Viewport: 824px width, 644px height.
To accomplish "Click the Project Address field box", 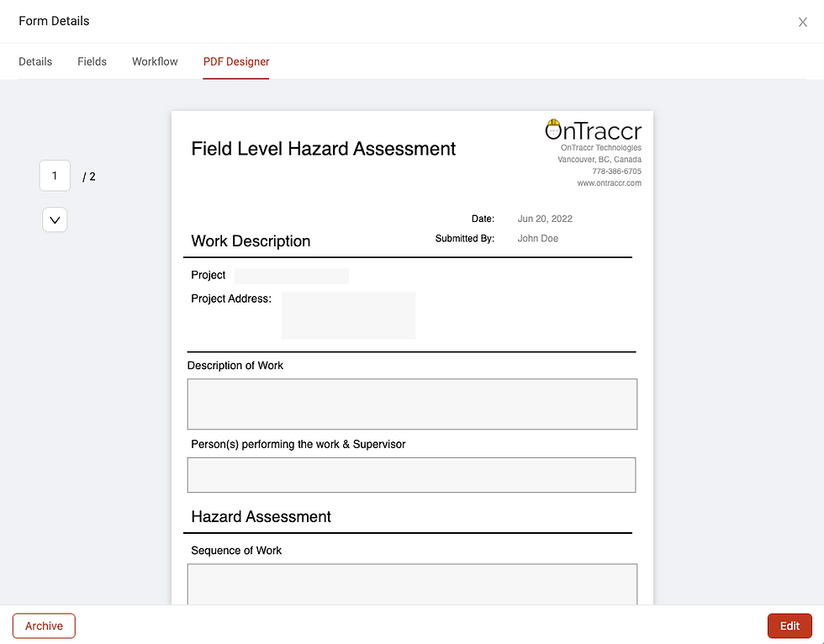I will click(348, 315).
